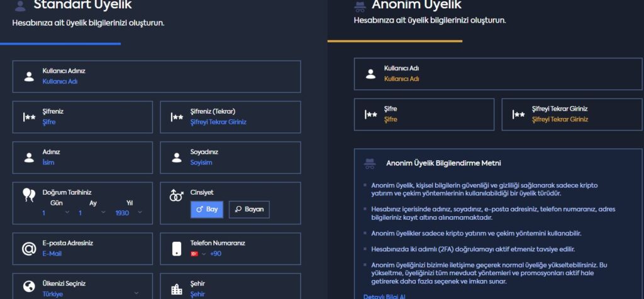Switch to Standart Üyelik section

coord(82,6)
